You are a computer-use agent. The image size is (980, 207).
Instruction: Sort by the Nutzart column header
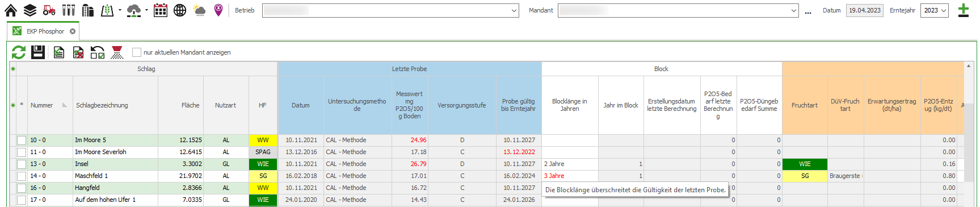tap(226, 105)
